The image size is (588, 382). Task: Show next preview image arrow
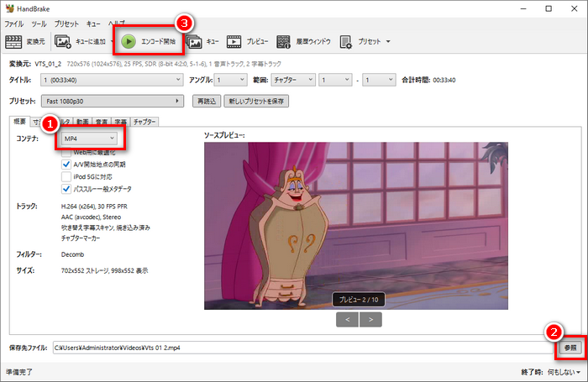tap(370, 319)
